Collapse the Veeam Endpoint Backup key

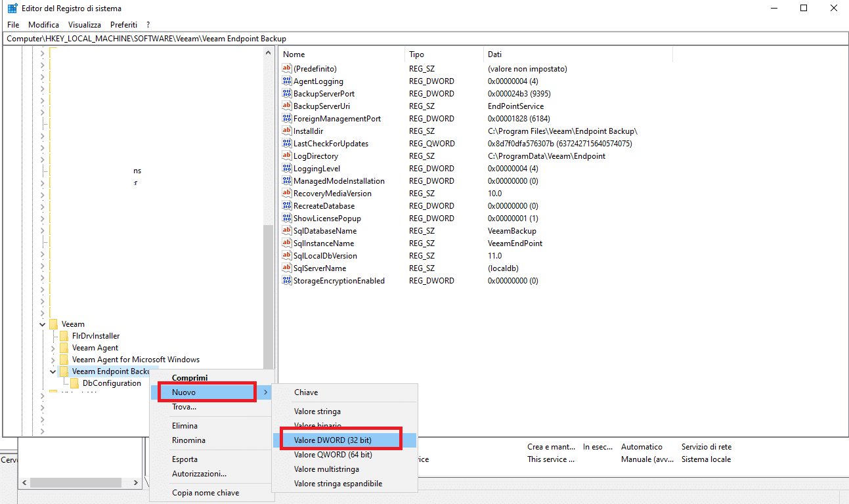[53, 371]
